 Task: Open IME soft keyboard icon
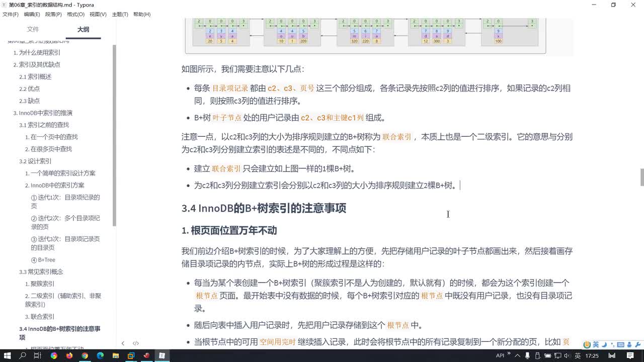coord(620,345)
